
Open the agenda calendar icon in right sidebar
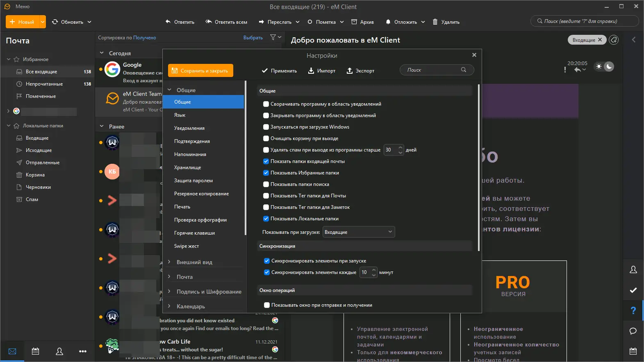633,351
